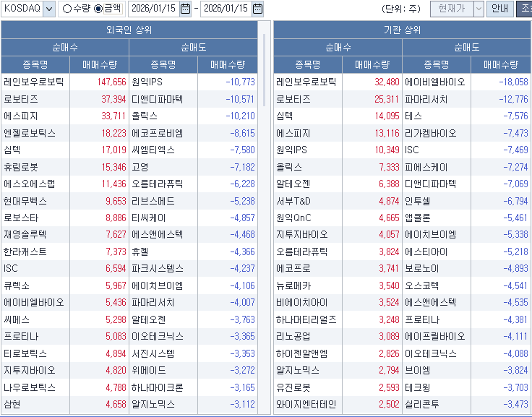This screenshot has width=532, height=417.
Task: Click the start date field 2026/01/15
Action: pos(154,9)
